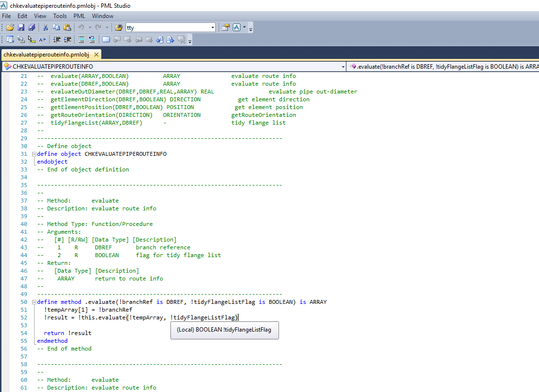
Task: Click the parameter info icon
Action: click(x=21, y=39)
